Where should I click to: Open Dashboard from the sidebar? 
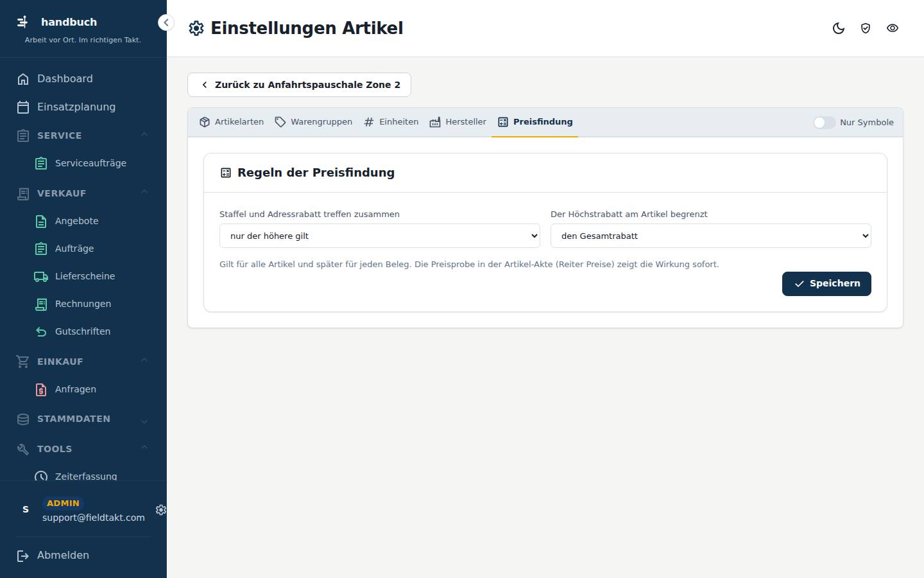point(83,79)
